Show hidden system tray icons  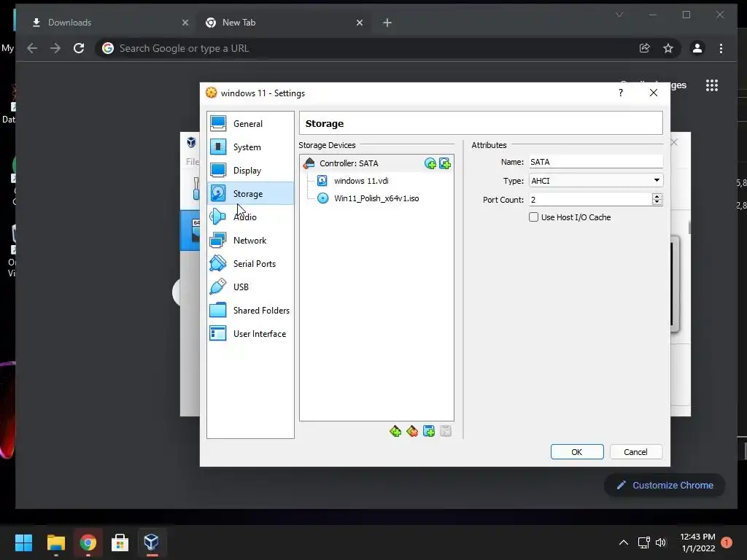tap(623, 542)
